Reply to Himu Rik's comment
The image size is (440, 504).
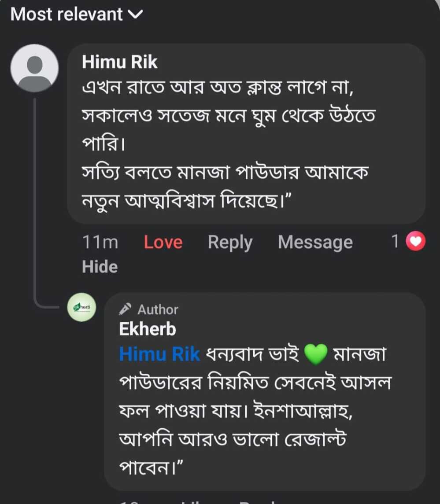click(x=230, y=243)
